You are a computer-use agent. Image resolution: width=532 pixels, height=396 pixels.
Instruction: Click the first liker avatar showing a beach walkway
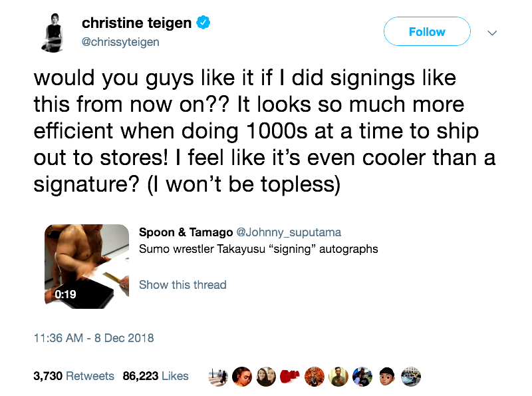click(217, 376)
